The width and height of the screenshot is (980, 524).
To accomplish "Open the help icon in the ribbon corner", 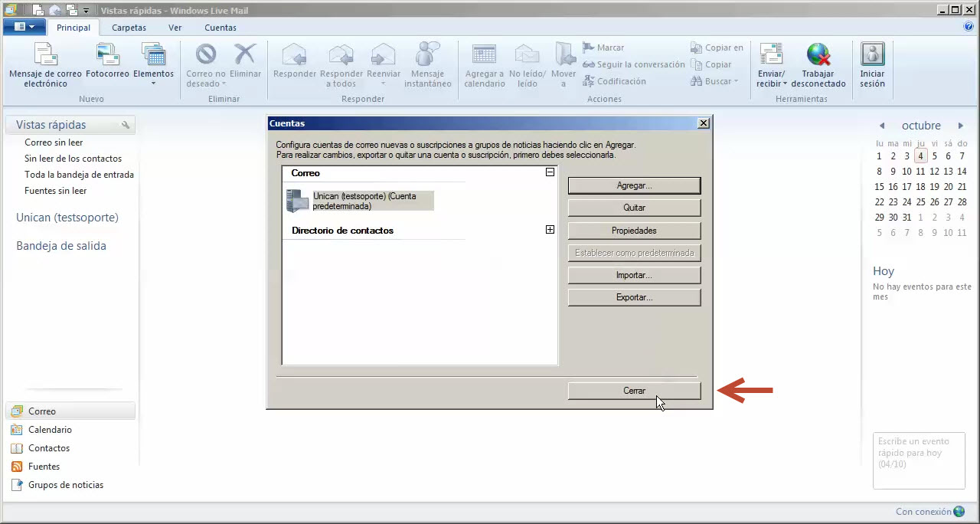I will (969, 27).
